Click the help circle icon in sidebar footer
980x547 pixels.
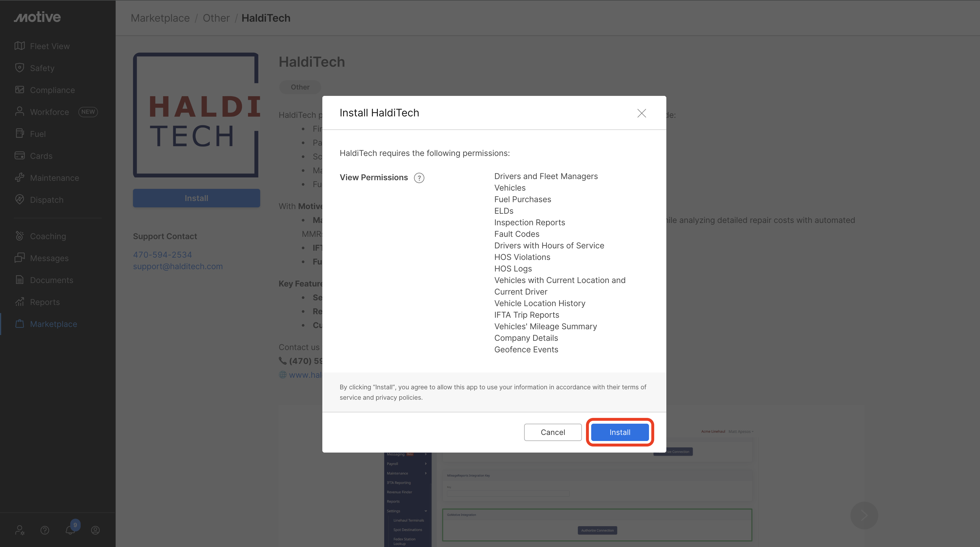45,530
